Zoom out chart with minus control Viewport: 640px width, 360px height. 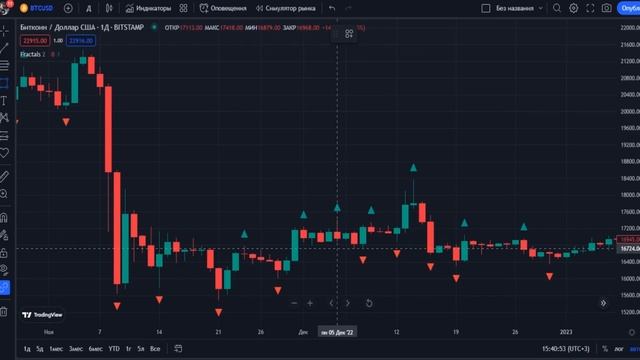(x=294, y=303)
